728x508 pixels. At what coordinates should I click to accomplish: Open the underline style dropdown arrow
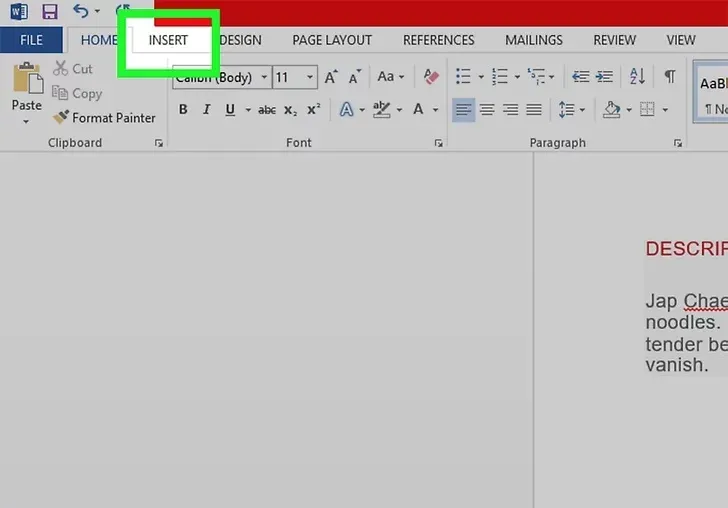[248, 110]
